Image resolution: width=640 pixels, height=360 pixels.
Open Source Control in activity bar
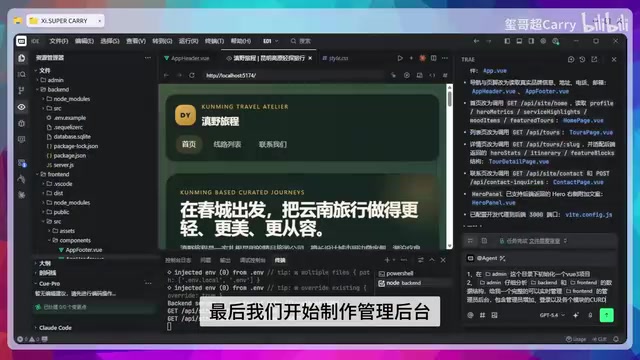tap(22, 91)
